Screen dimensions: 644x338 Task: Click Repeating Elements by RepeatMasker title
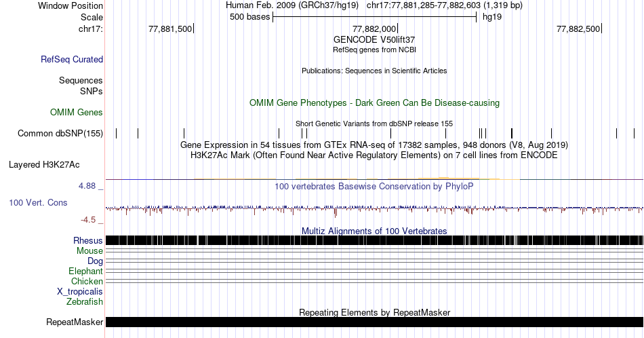click(x=374, y=312)
